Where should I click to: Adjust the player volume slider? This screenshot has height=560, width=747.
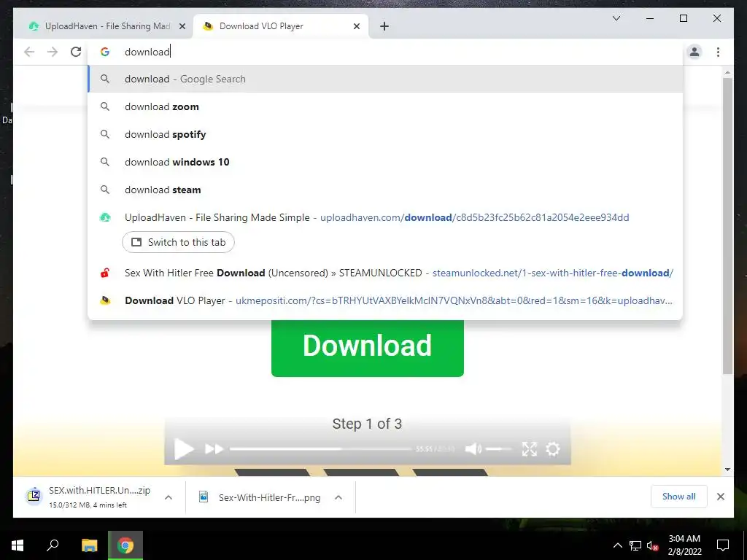tap(498, 448)
